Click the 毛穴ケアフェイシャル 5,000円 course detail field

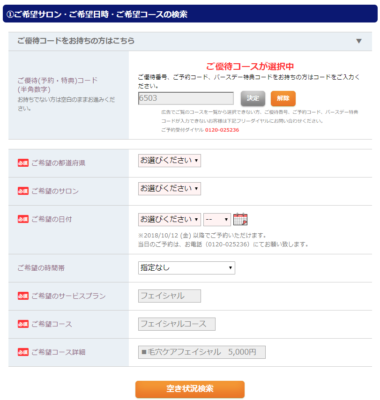point(202,352)
